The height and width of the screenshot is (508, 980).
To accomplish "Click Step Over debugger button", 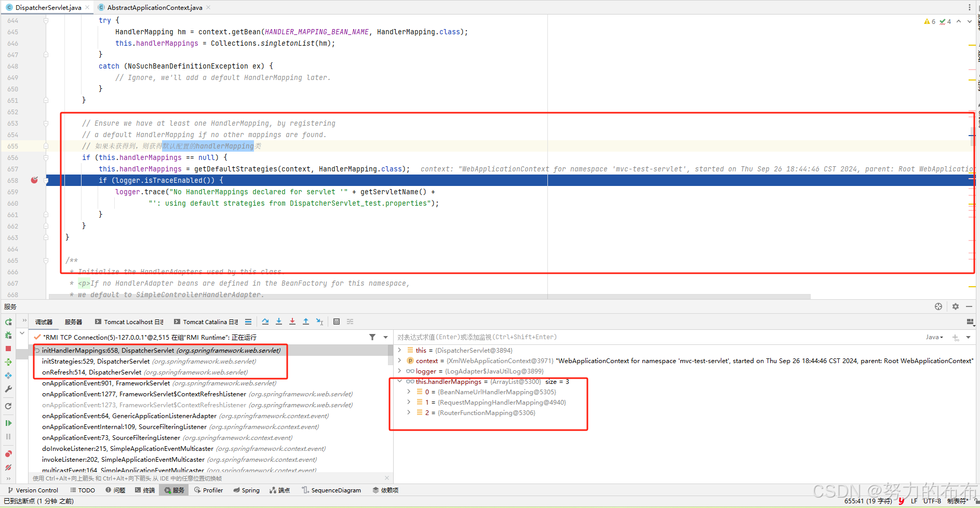I will (265, 322).
